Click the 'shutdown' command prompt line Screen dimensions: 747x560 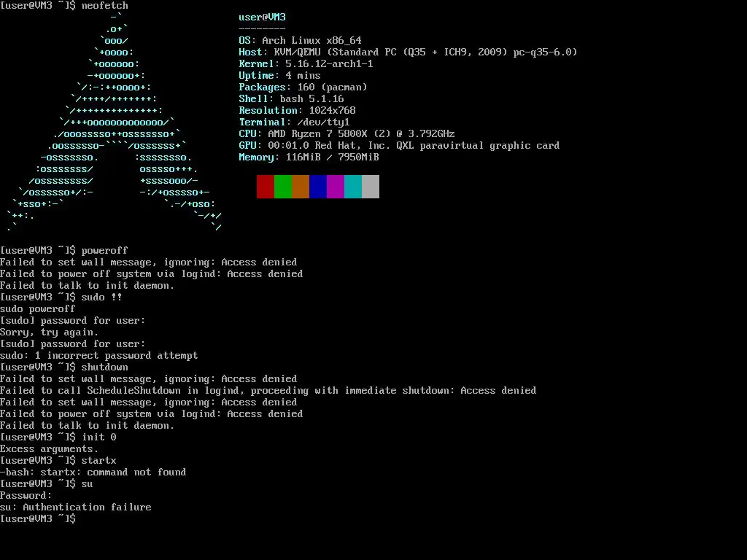(x=64, y=367)
